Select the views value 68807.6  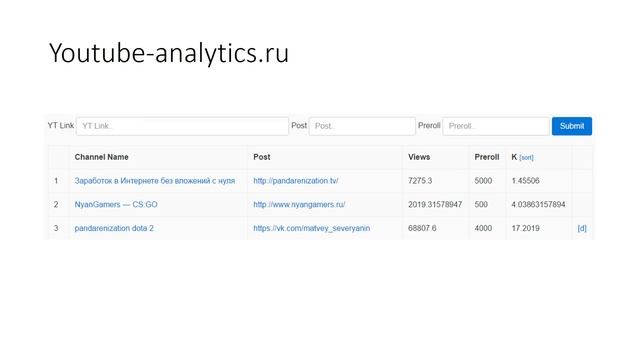[422, 228]
